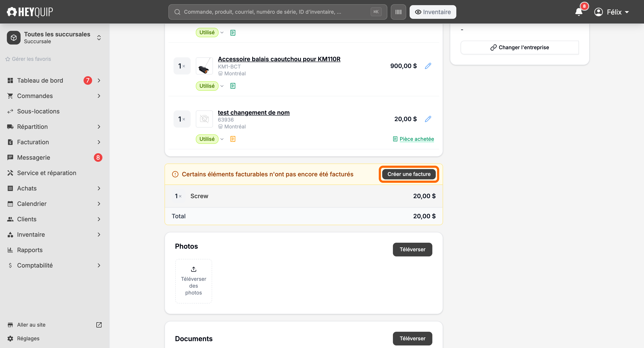
Task: Click Téléverser in the Documents section
Action: tap(412, 339)
